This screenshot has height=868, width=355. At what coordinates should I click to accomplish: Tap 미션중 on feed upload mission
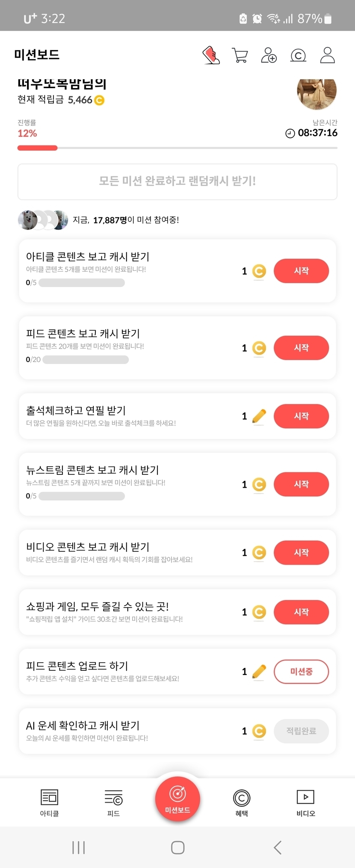(301, 672)
